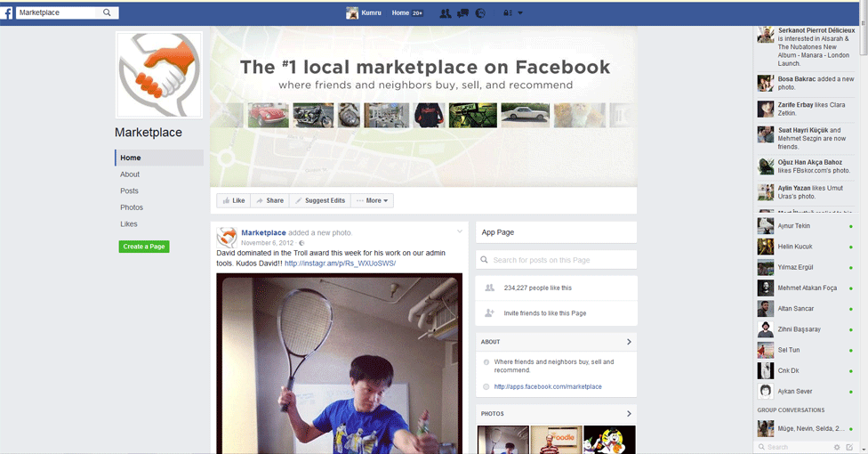Open chat options gear icon

(x=837, y=447)
